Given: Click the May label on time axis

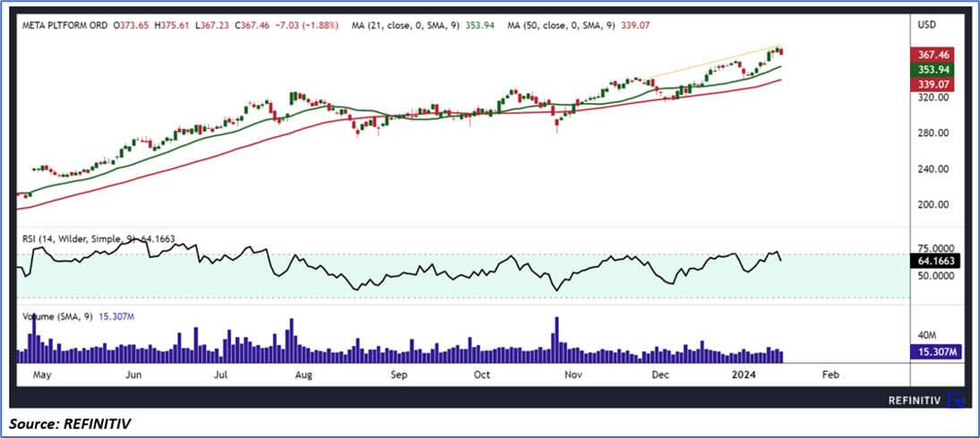Looking at the screenshot, I should tap(41, 375).
